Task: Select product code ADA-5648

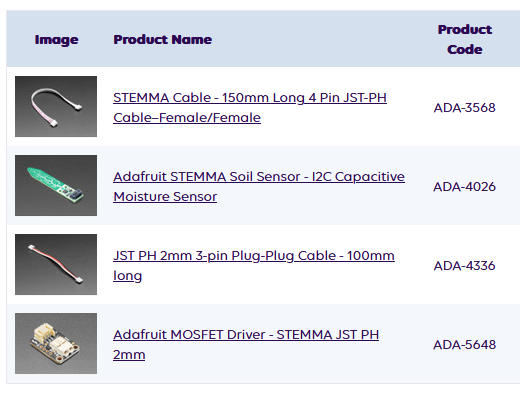Action: (x=465, y=345)
